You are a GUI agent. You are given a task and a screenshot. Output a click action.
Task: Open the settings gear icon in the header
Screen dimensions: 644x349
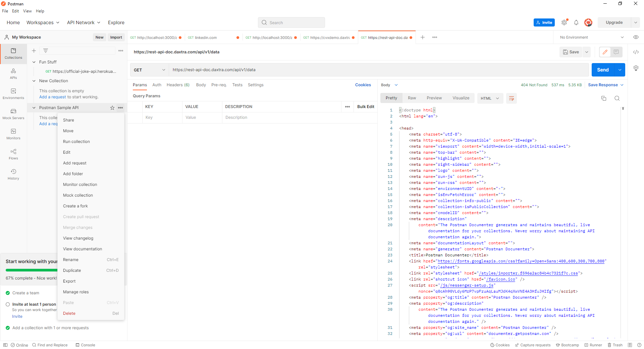point(564,22)
